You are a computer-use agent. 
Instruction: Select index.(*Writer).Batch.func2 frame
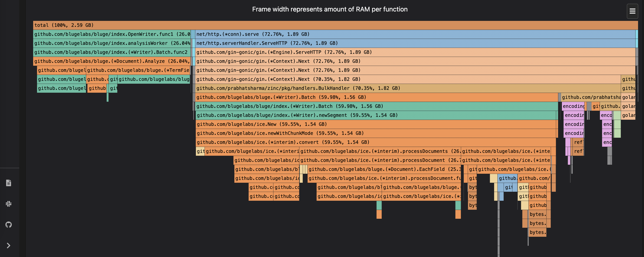(x=112, y=52)
